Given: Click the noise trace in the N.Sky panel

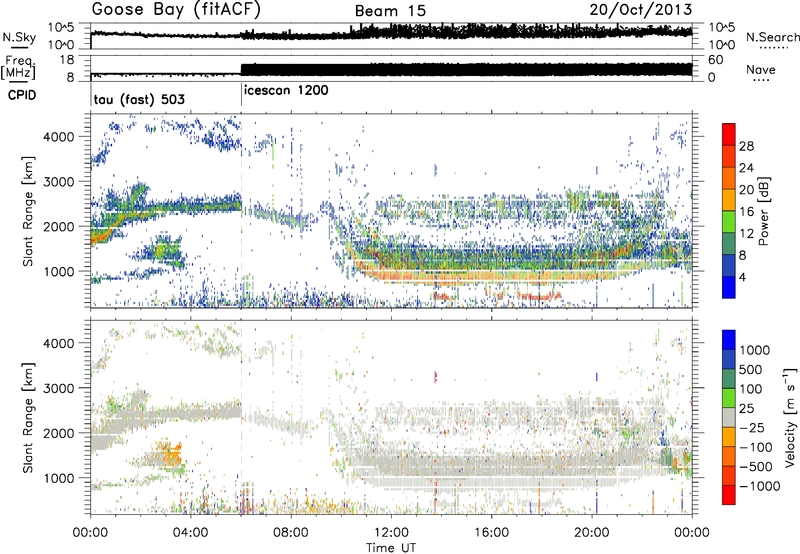Looking at the screenshot, I should pos(391,32).
